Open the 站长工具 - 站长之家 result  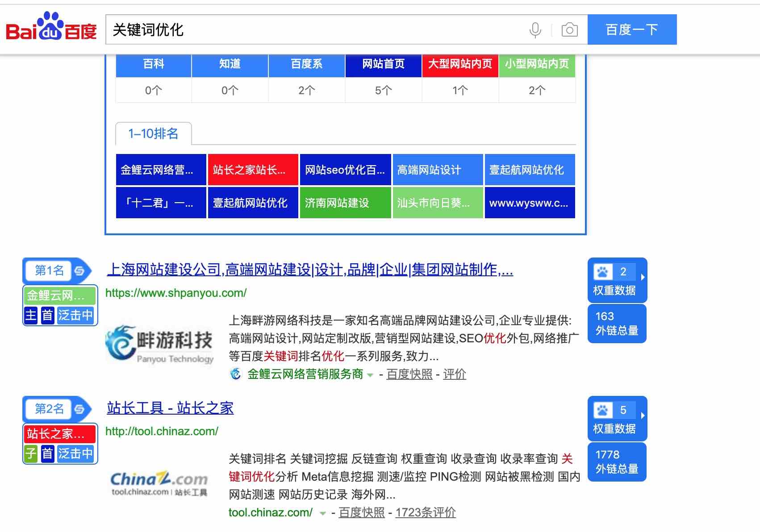point(170,408)
